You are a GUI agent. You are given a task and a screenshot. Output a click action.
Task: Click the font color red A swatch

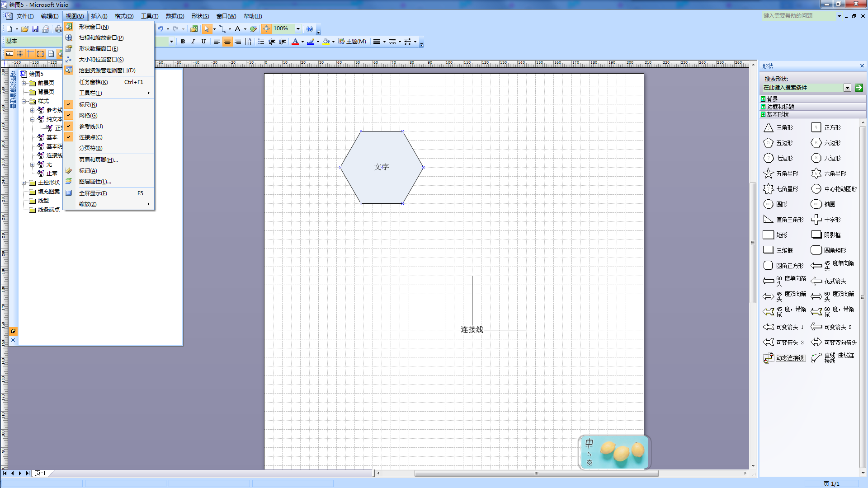[295, 42]
